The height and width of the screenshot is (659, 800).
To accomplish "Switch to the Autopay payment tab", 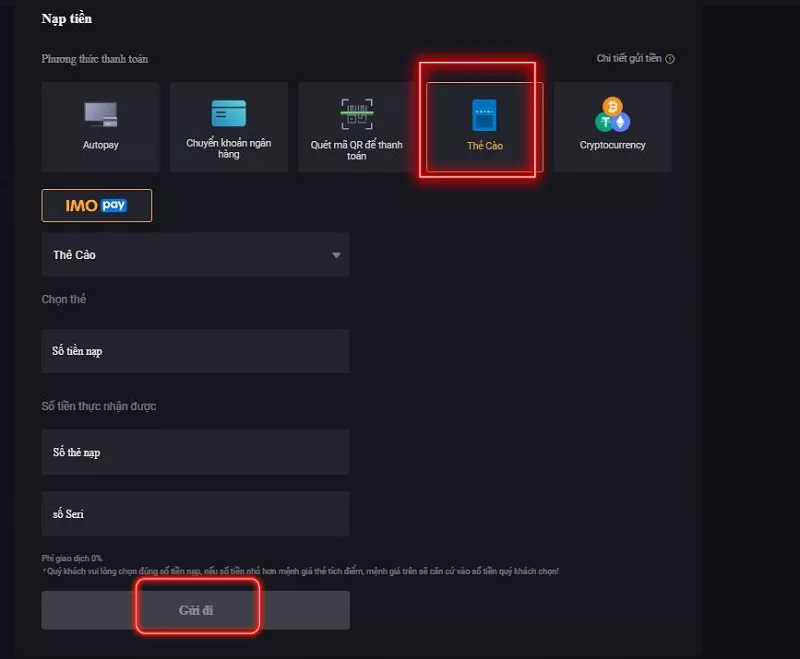I will (101, 127).
